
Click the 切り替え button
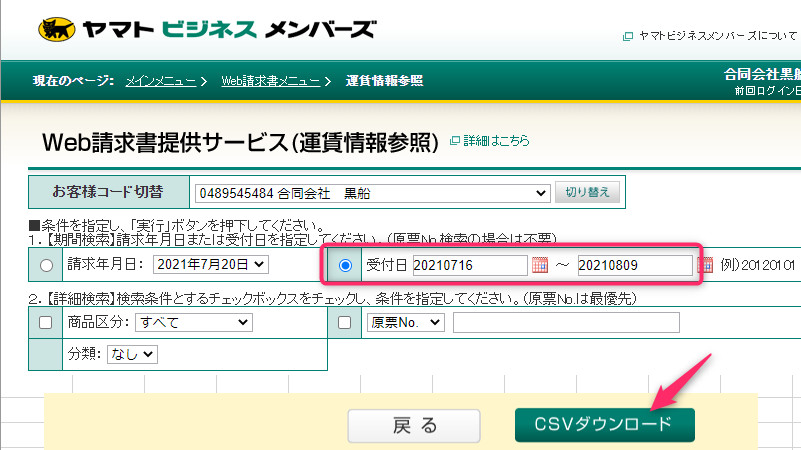(587, 192)
